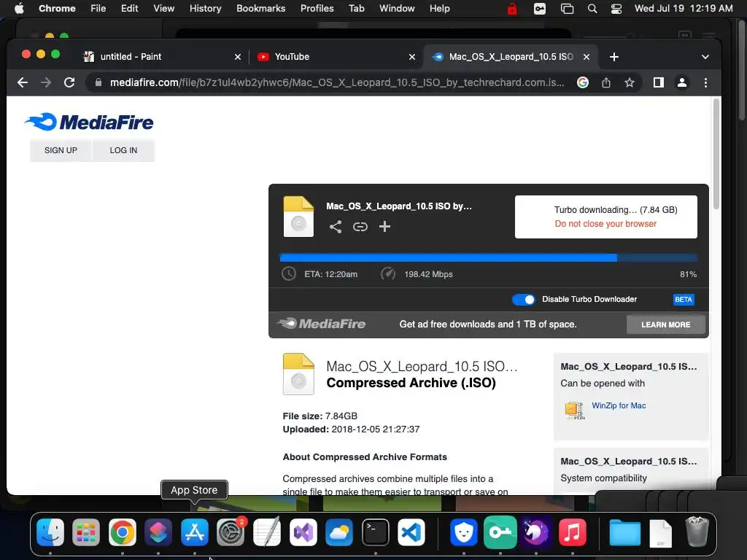Open Chrome side panel icon
The height and width of the screenshot is (560, 747).
coord(659,82)
